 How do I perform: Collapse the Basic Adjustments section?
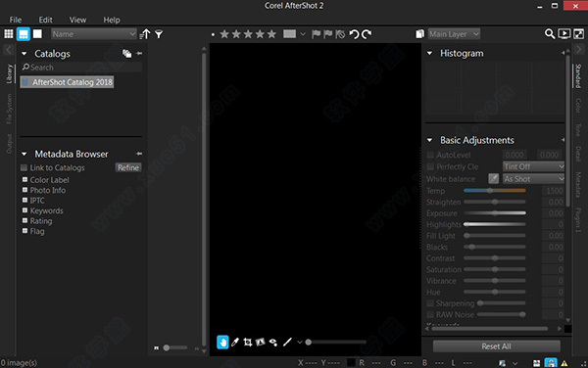(430, 140)
